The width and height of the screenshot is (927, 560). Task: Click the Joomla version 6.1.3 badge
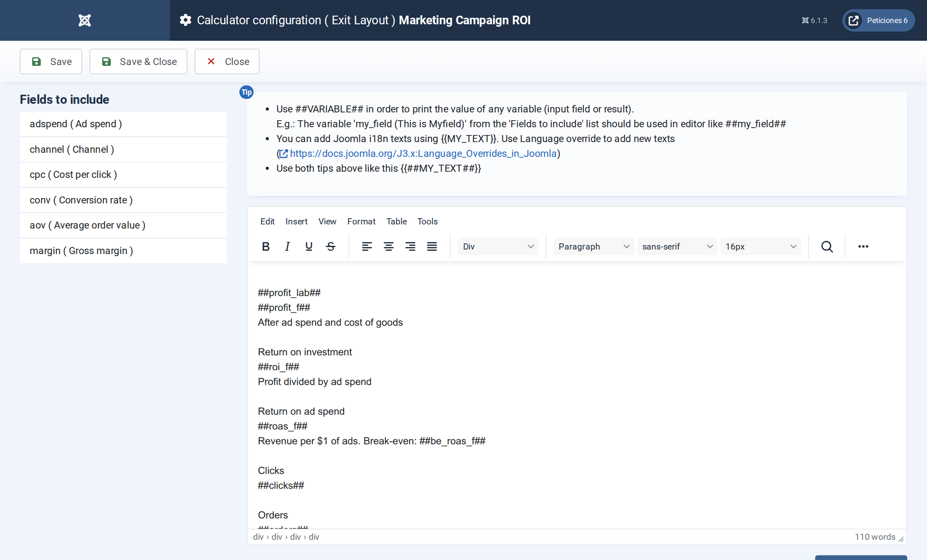click(815, 20)
